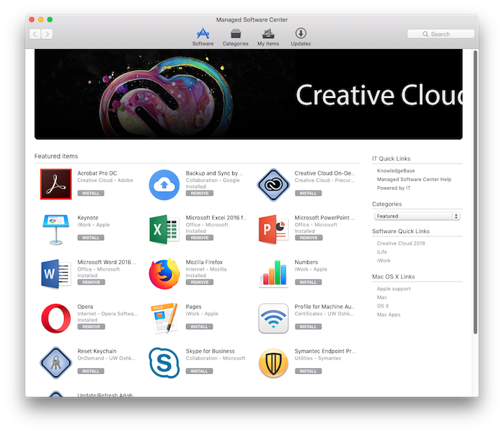Install Creative Cloud On-Demand
This screenshot has height=433, width=504.
[309, 193]
